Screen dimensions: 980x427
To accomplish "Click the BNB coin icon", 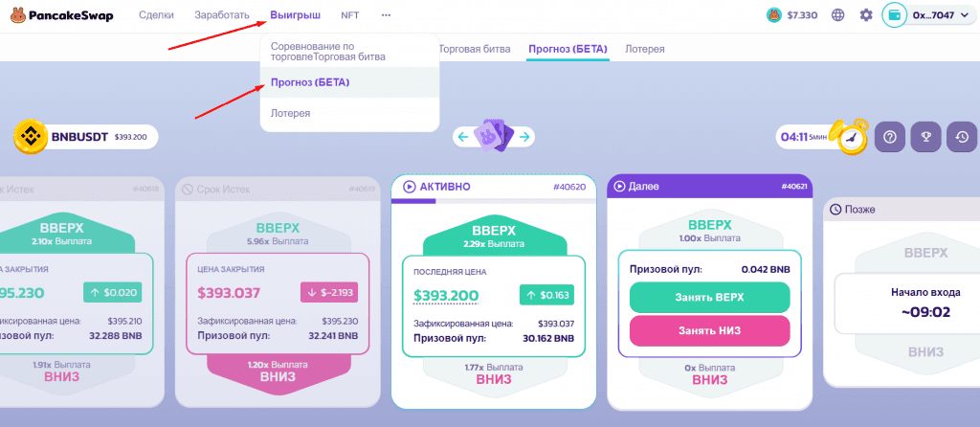I will pos(31,137).
